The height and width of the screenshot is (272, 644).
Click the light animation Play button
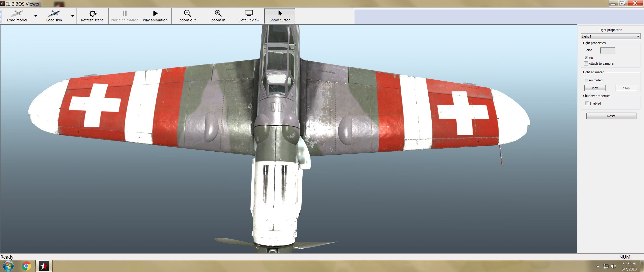tap(595, 88)
